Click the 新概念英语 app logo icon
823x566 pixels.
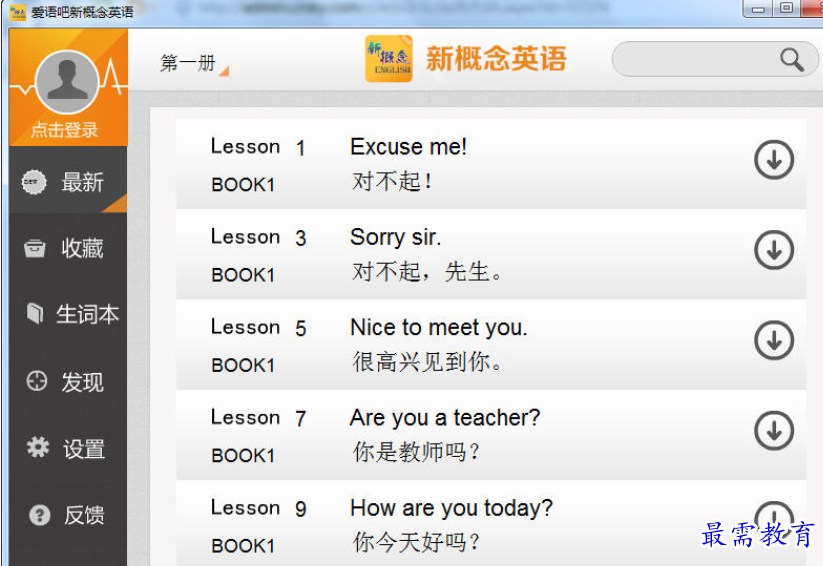pyautogui.click(x=388, y=58)
